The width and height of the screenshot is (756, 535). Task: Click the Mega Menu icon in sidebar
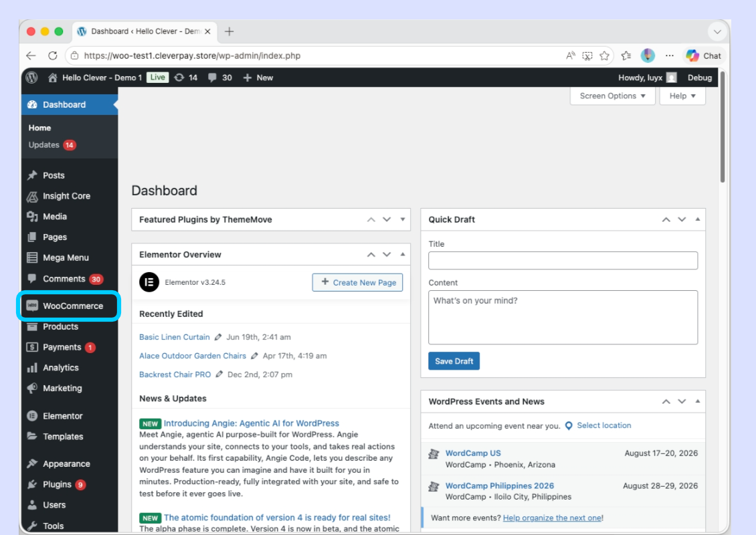tap(32, 258)
